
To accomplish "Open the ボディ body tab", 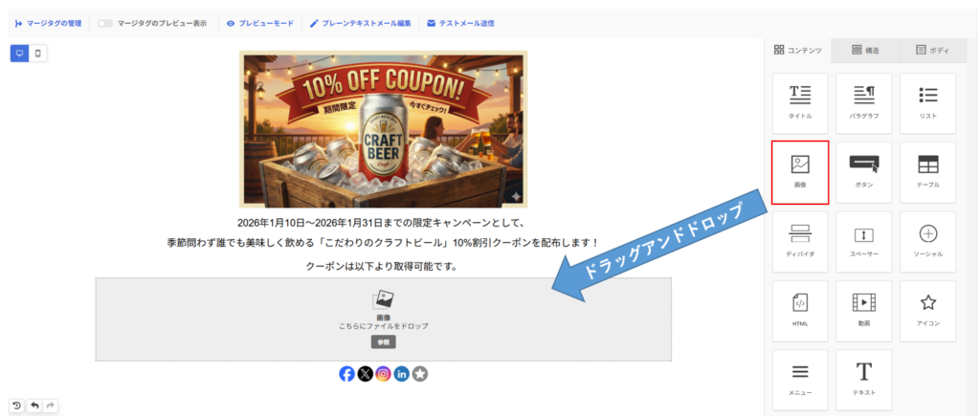I will [932, 51].
